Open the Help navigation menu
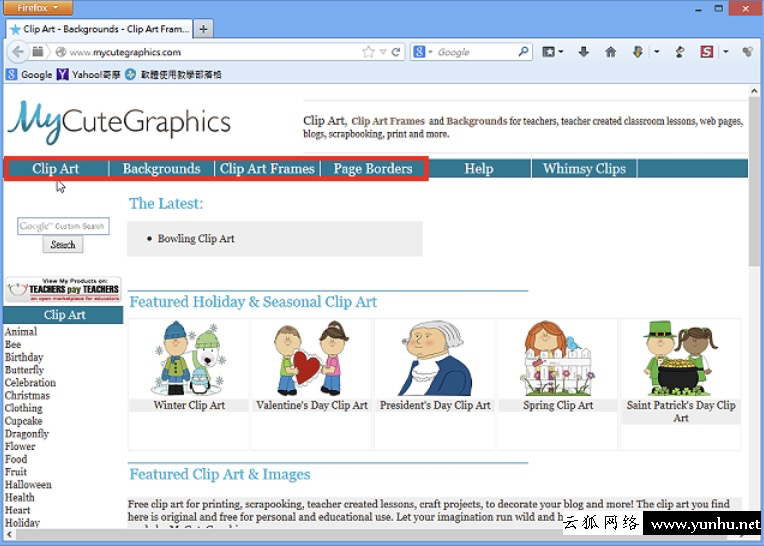Screen dimensions: 764x546 [x=478, y=169]
